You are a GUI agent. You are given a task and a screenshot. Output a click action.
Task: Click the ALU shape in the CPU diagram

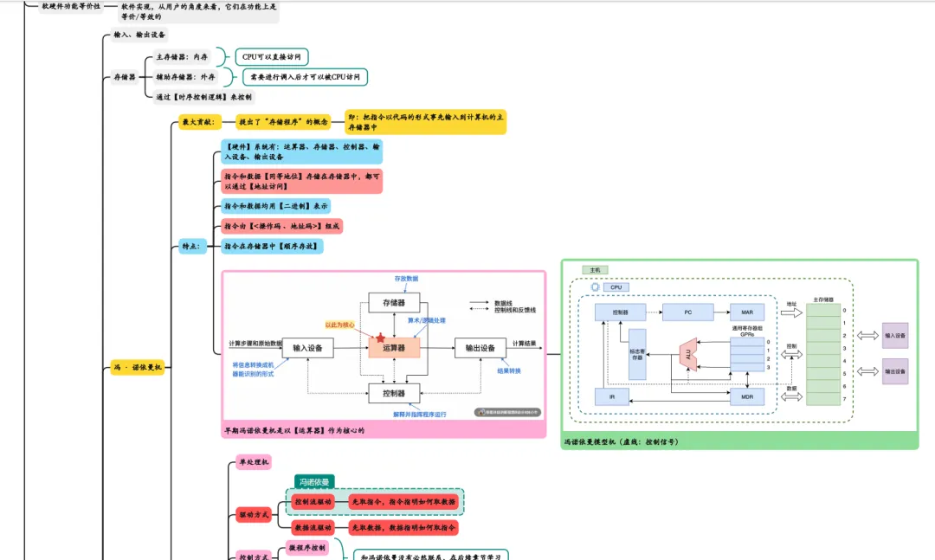pos(688,354)
